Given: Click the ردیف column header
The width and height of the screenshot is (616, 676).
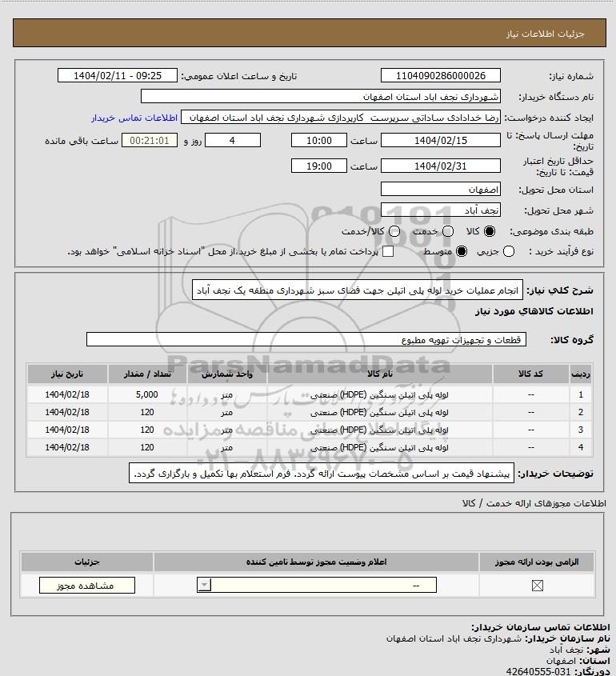Looking at the screenshot, I should tap(581, 374).
